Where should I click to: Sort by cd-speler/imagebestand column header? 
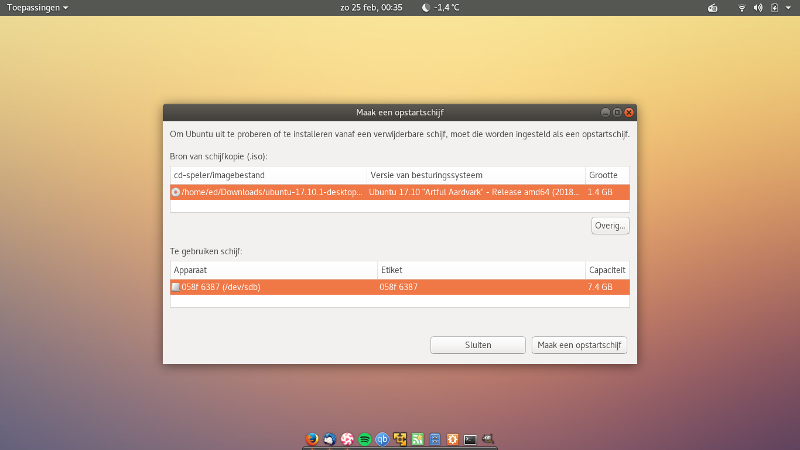tap(268, 175)
